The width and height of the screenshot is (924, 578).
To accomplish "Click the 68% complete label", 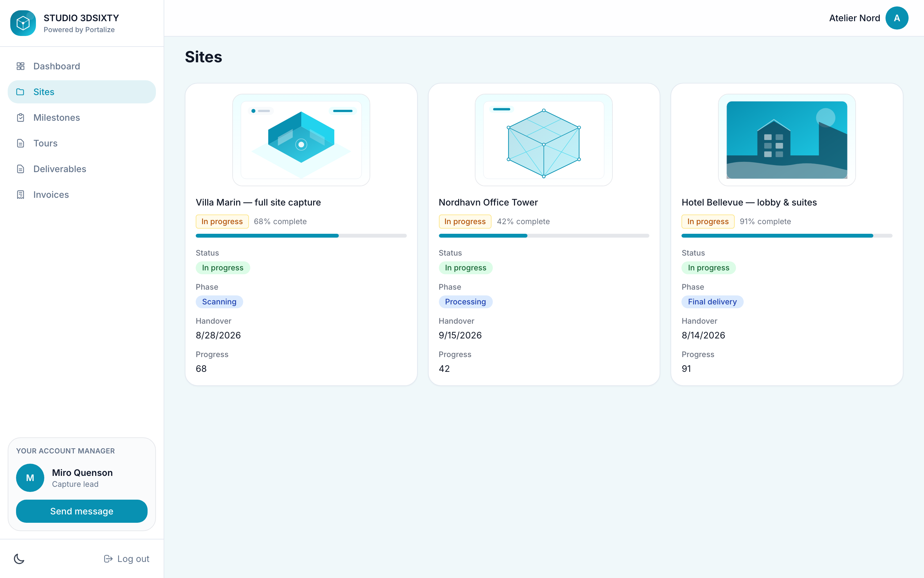I will click(280, 221).
